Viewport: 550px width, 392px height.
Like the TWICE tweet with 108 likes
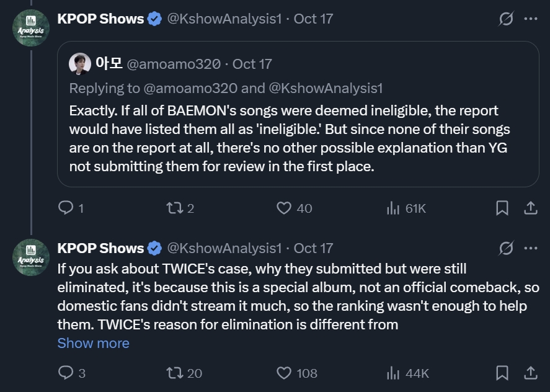pos(284,373)
